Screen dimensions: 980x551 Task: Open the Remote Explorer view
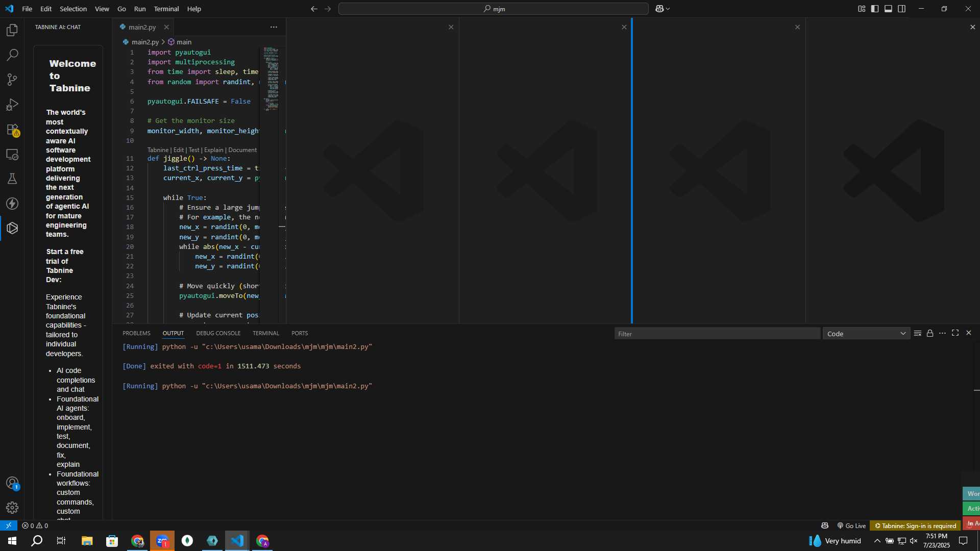tap(12, 154)
